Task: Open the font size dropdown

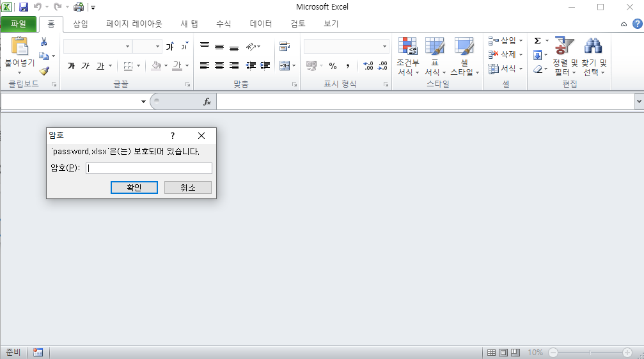Action: pyautogui.click(x=158, y=47)
